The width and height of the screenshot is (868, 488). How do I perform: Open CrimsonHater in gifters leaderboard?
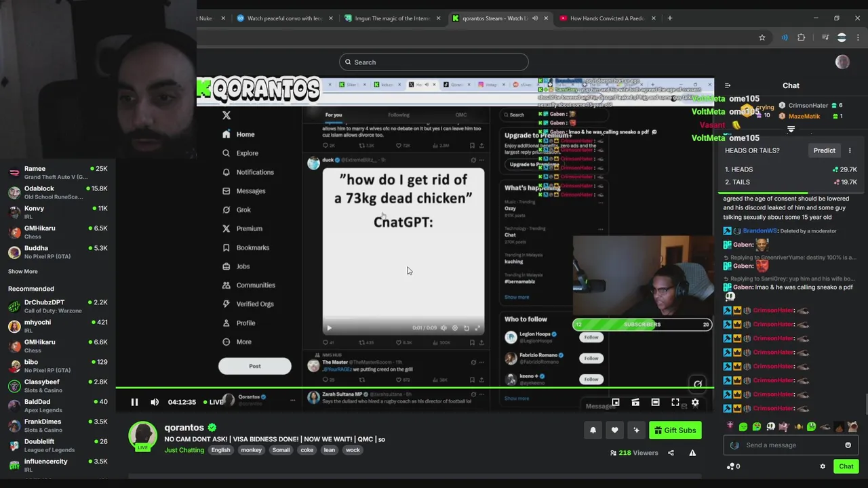click(810, 106)
